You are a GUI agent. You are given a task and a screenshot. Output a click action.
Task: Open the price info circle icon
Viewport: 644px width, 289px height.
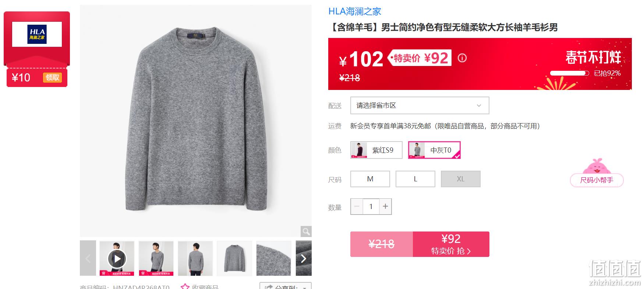(462, 58)
